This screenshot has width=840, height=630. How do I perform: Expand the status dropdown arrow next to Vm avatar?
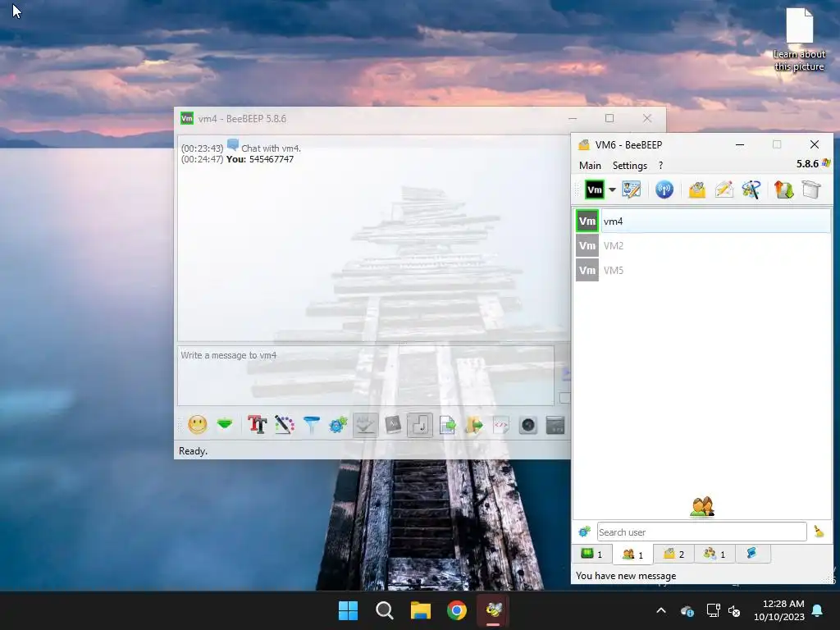pos(612,189)
